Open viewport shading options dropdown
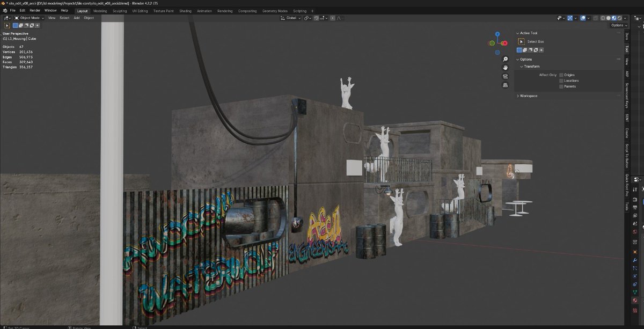Screen dimensions: 644x329 (x=626, y=18)
